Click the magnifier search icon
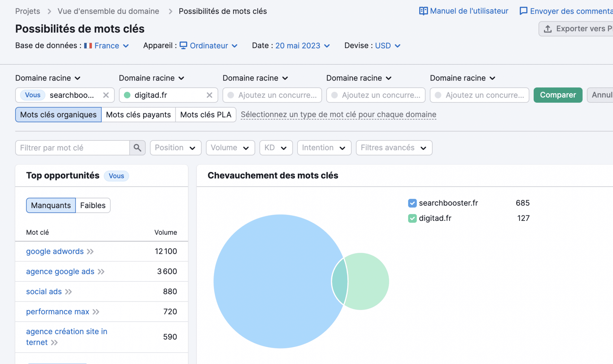Viewport: 613px width, 364px height. 137,148
